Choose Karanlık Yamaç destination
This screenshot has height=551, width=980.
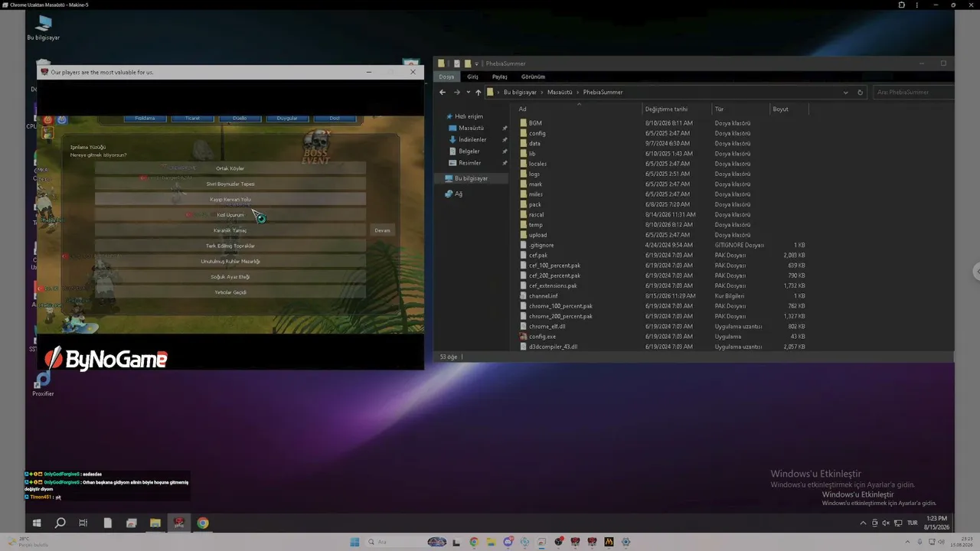[x=230, y=230]
